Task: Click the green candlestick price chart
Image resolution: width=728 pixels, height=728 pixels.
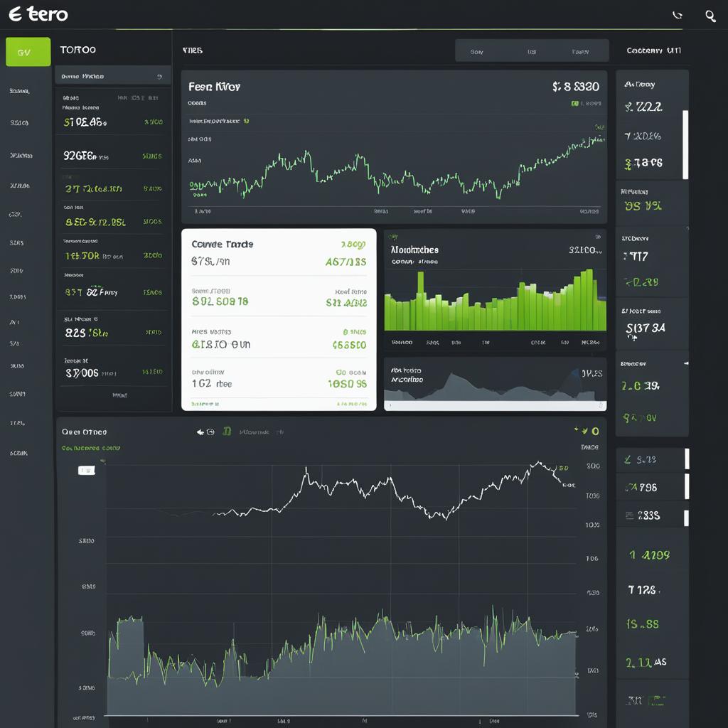Action: point(397,169)
